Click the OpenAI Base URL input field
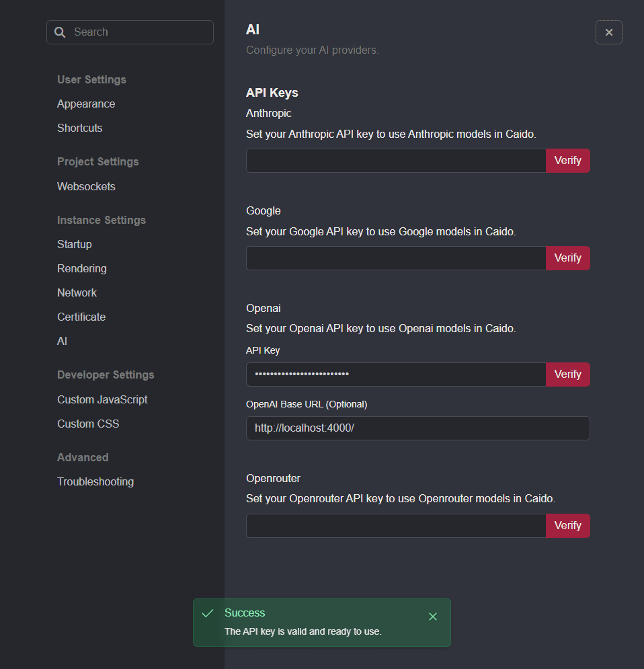Image resolution: width=644 pixels, height=669 pixels. tap(417, 428)
